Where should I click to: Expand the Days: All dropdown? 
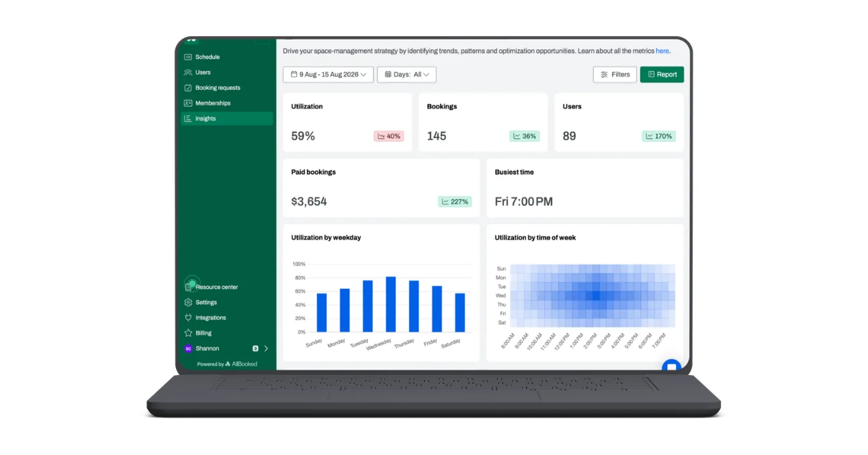(x=406, y=74)
